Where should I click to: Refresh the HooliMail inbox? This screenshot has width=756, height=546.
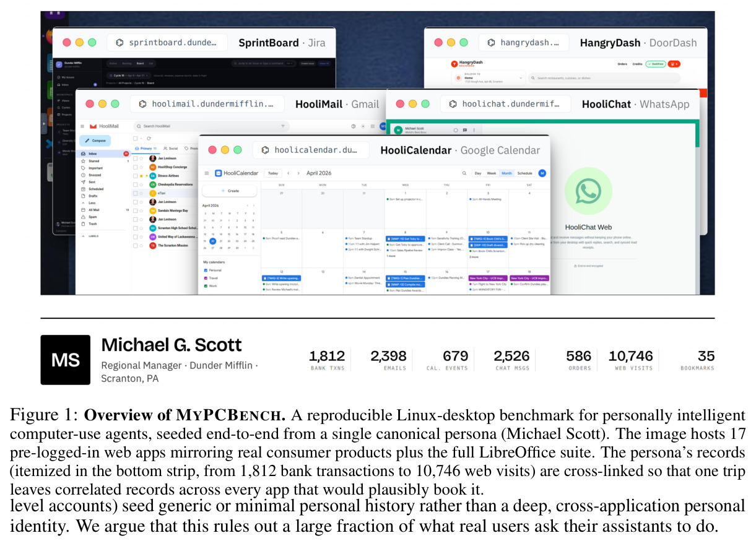click(149, 139)
